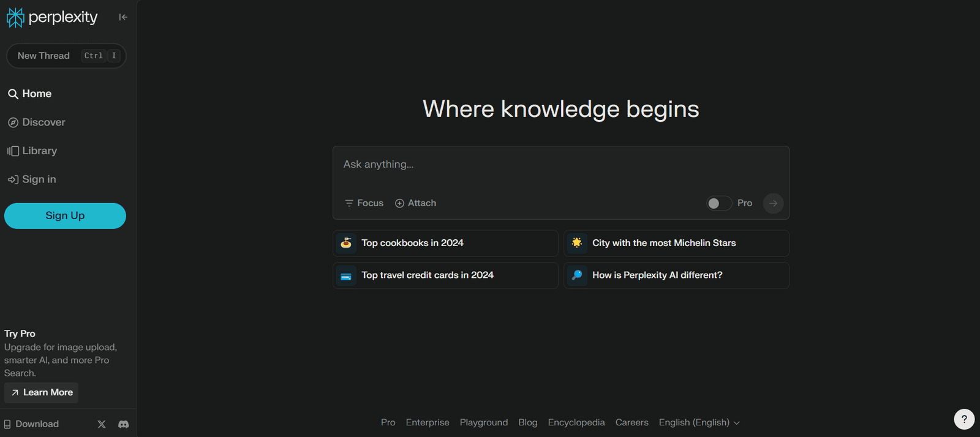980x437 pixels.
Task: Select the Top cookbooks in 2024 suggestion
Action: click(445, 243)
